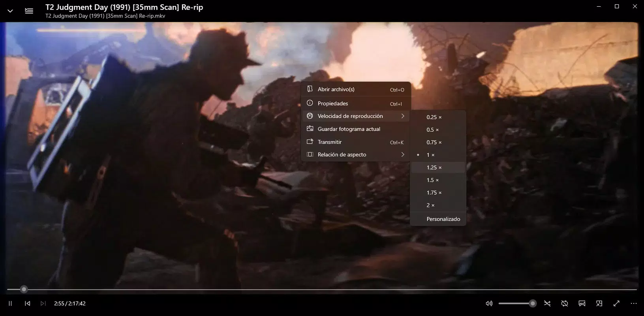Choose Abrir archivo(s) from context menu
The image size is (644, 316).
(356, 89)
